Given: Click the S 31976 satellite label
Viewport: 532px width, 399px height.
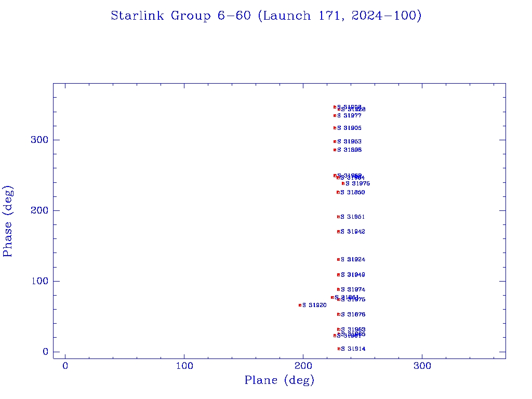Looking at the screenshot, I should [357, 183].
